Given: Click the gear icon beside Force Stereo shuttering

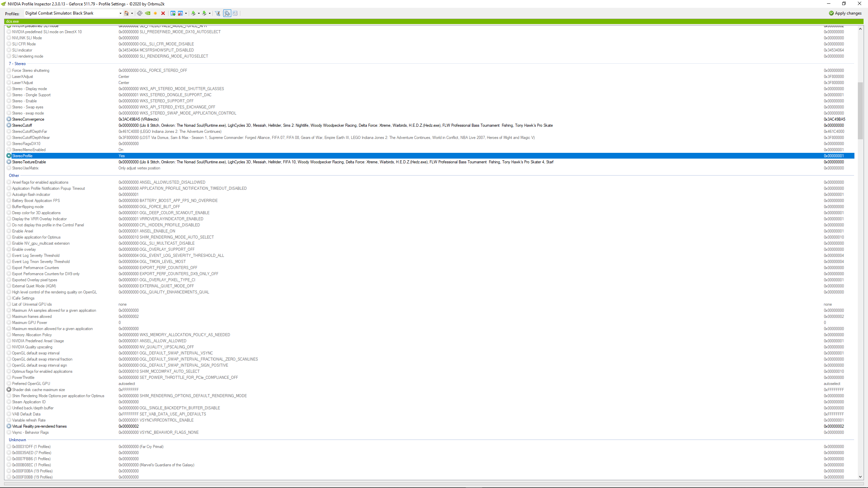Looking at the screenshot, I should tap(9, 70).
